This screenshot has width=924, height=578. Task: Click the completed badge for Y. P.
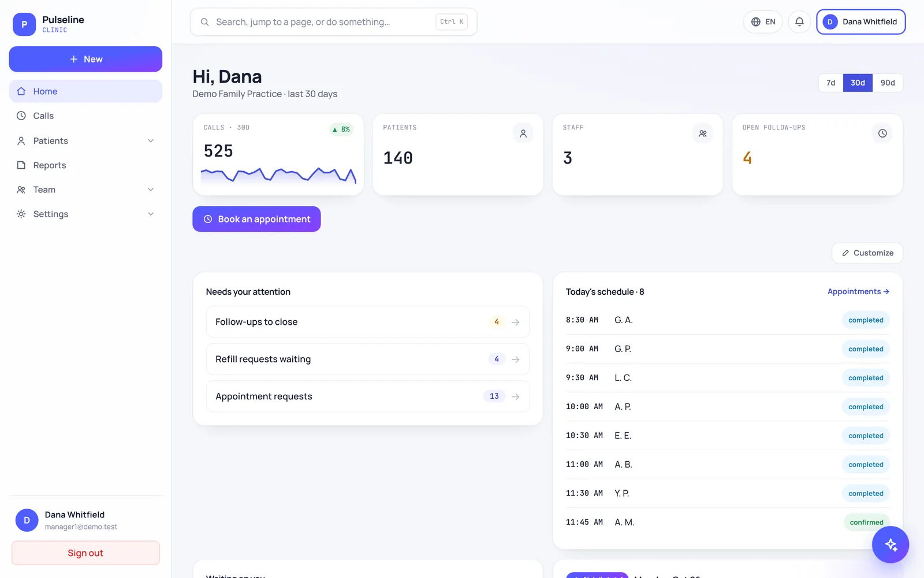[x=866, y=493]
